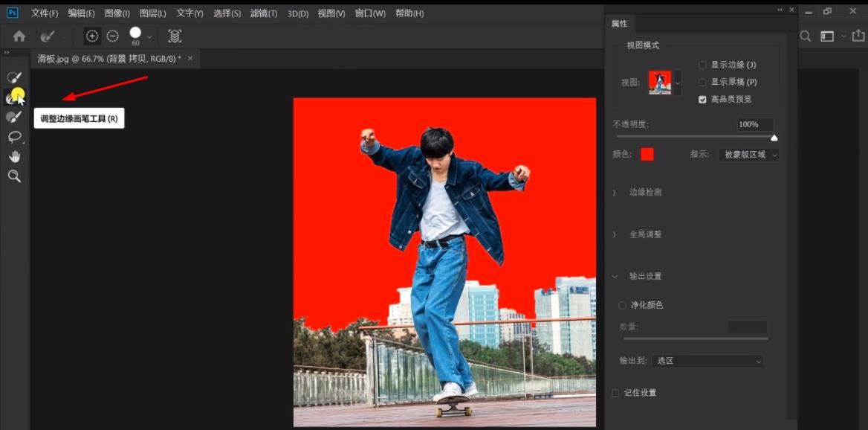This screenshot has width=868, height=430.
Task: Open the 文字(Y) menu
Action: (190, 13)
